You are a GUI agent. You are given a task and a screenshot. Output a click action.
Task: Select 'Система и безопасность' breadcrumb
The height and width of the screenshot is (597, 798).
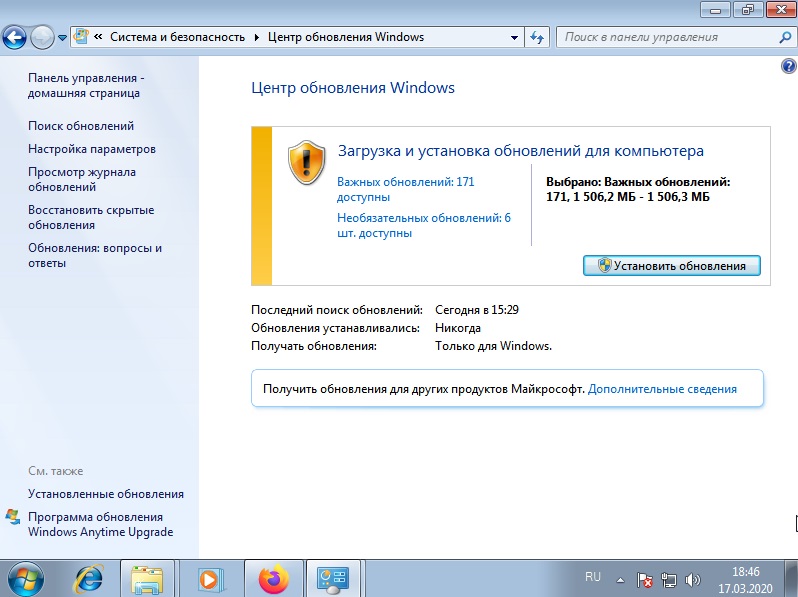[x=177, y=37]
